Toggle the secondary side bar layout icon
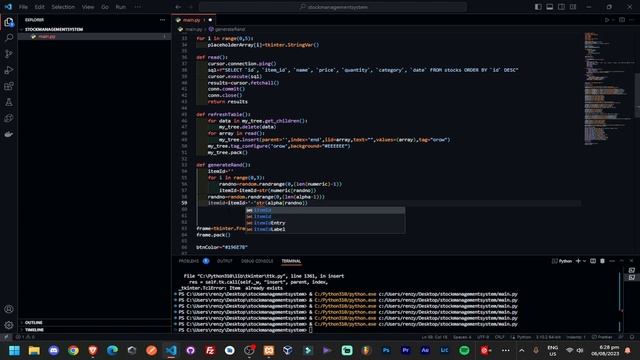This screenshot has width=640, height=360. [561, 7]
